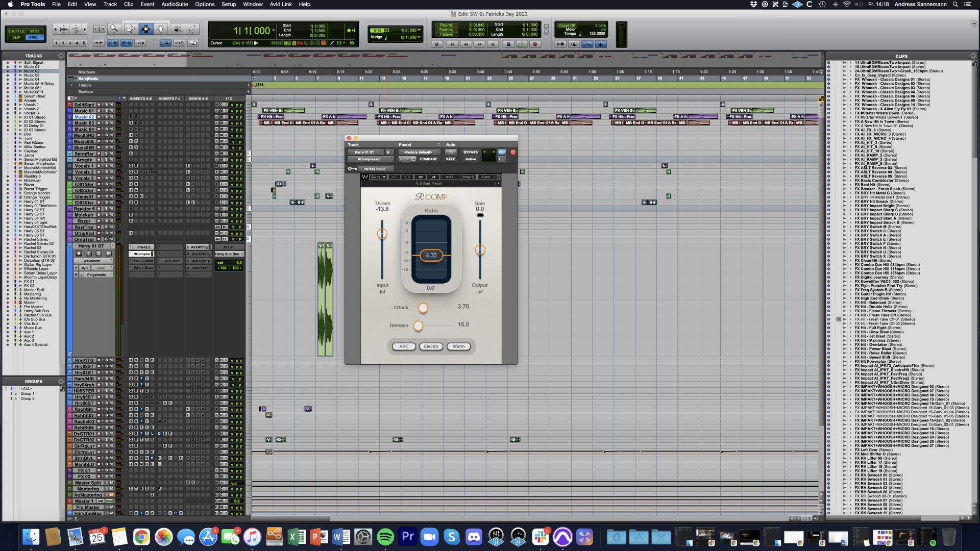Open the AudioSuite menu
980x551 pixels.
tap(175, 4)
